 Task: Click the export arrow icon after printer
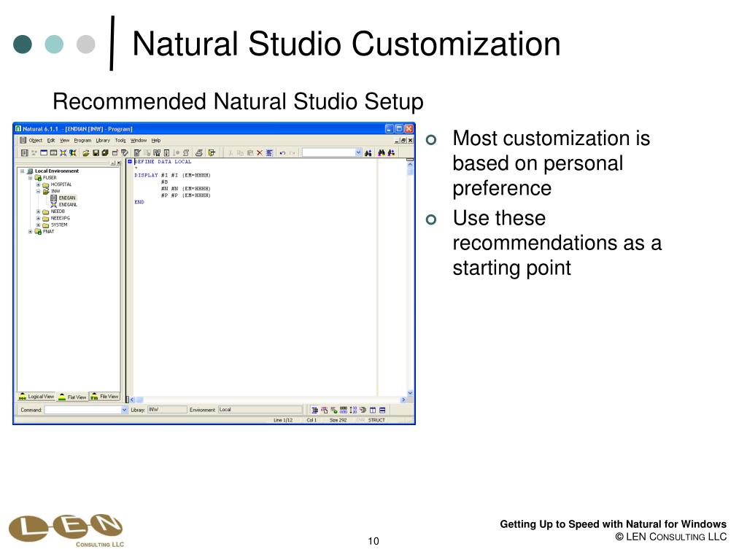[x=212, y=153]
